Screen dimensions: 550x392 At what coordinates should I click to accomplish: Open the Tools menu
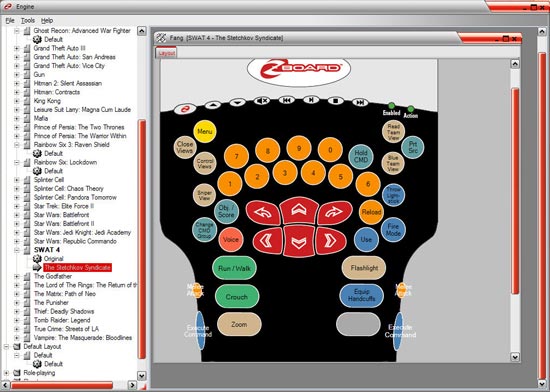pos(27,20)
